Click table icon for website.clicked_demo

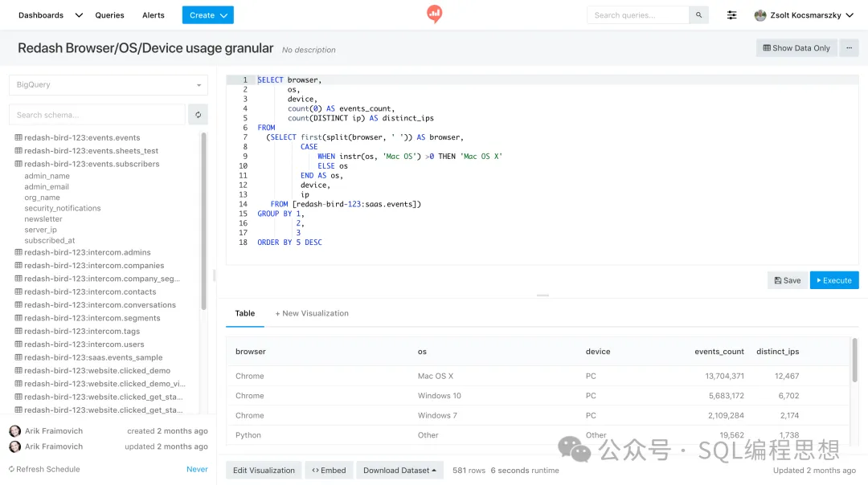click(18, 370)
